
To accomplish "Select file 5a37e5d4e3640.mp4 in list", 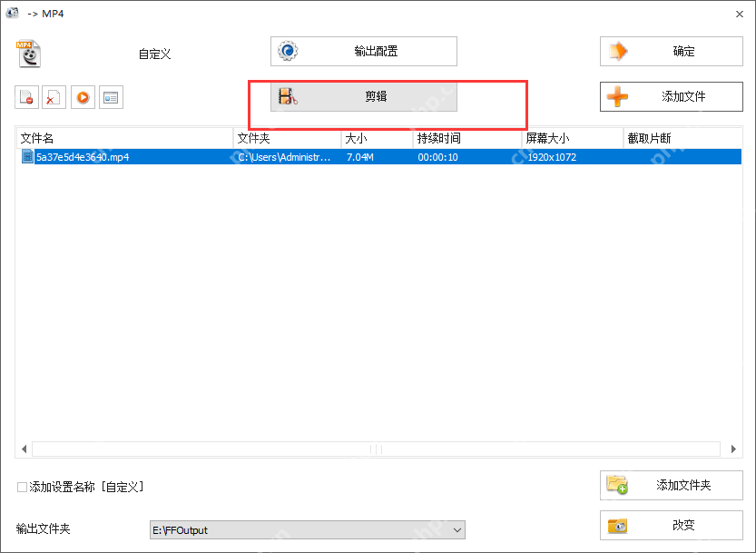I will pyautogui.click(x=83, y=157).
